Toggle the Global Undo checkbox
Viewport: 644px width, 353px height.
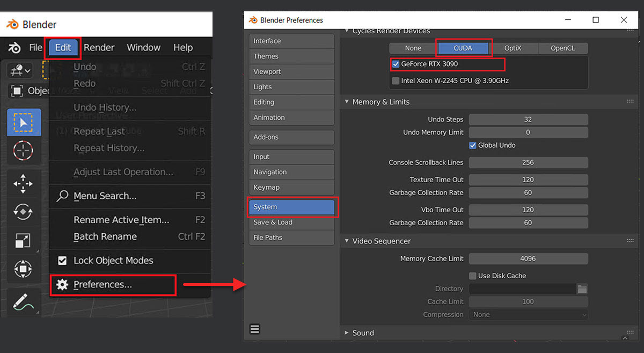click(473, 145)
